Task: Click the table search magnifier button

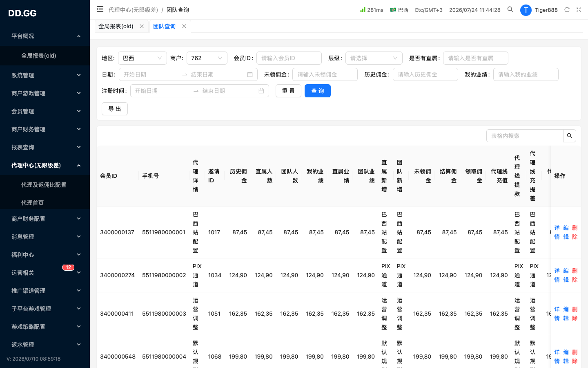Action: (x=569, y=136)
